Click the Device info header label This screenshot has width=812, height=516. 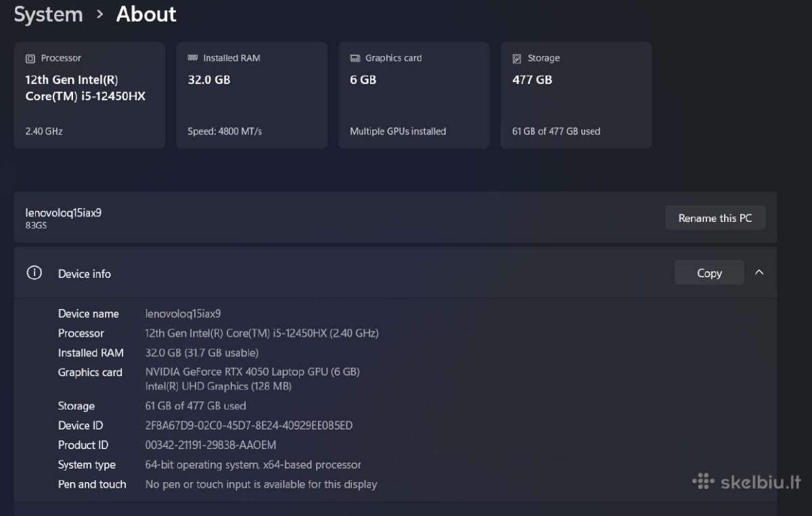(x=85, y=274)
